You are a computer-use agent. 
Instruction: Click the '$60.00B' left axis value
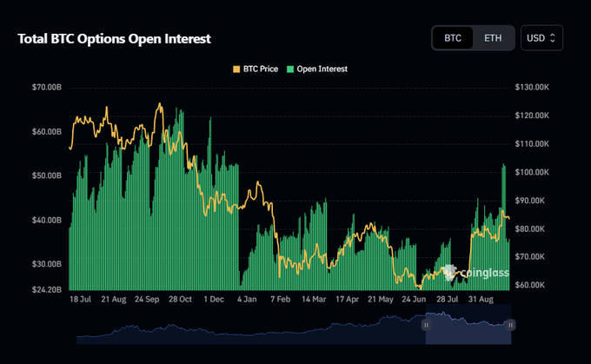point(47,131)
